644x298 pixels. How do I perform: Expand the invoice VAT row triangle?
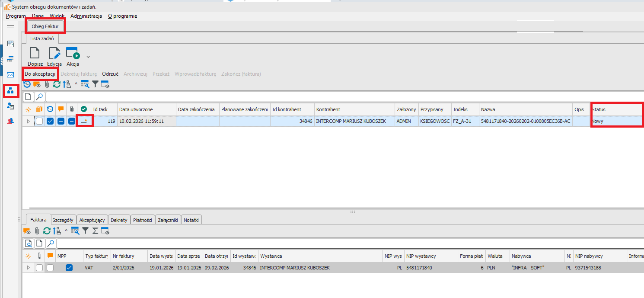[29, 268]
